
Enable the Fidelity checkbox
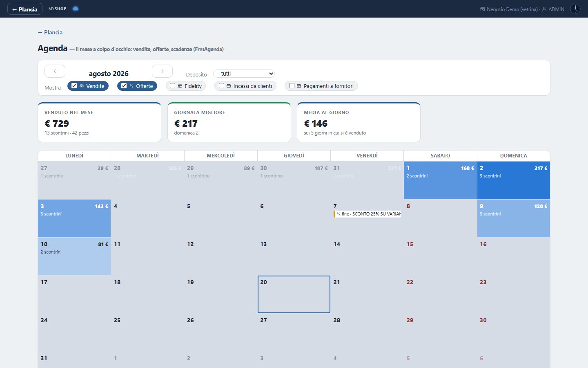(x=172, y=86)
